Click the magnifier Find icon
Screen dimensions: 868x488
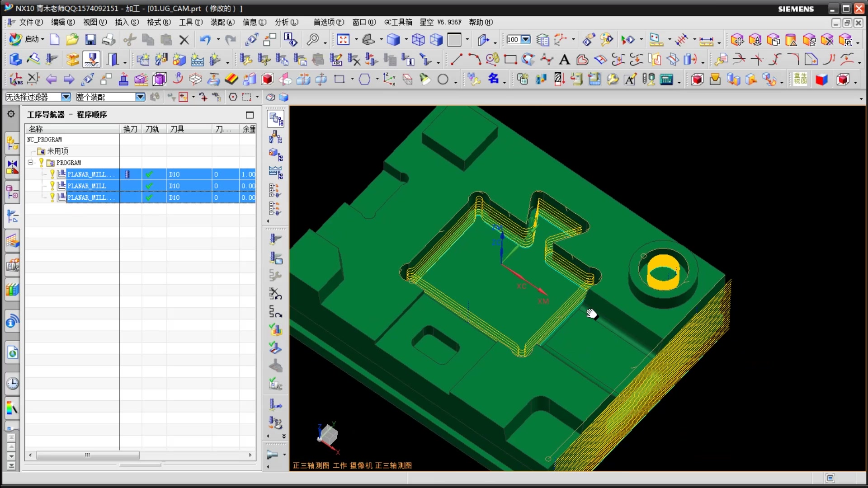(x=312, y=40)
